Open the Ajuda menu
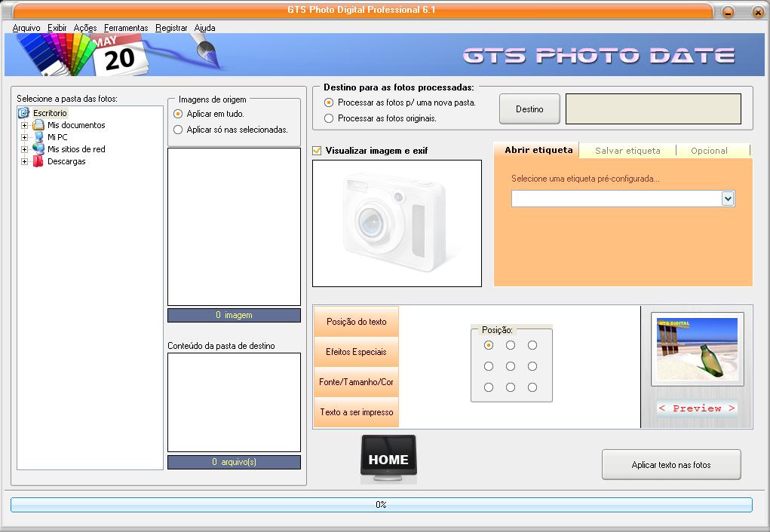The width and height of the screenshot is (770, 532). [x=204, y=28]
